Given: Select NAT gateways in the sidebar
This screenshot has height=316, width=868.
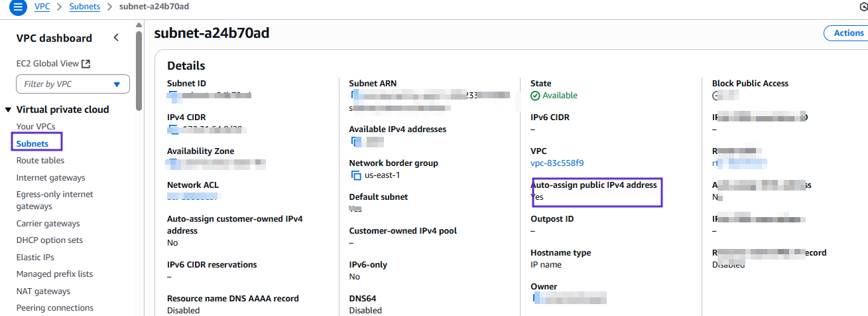Looking at the screenshot, I should tap(43, 291).
